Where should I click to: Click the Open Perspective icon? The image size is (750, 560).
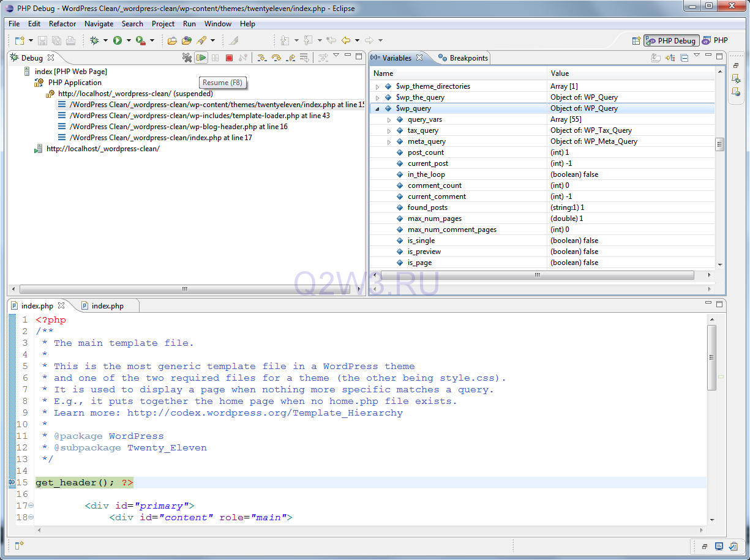pyautogui.click(x=636, y=40)
